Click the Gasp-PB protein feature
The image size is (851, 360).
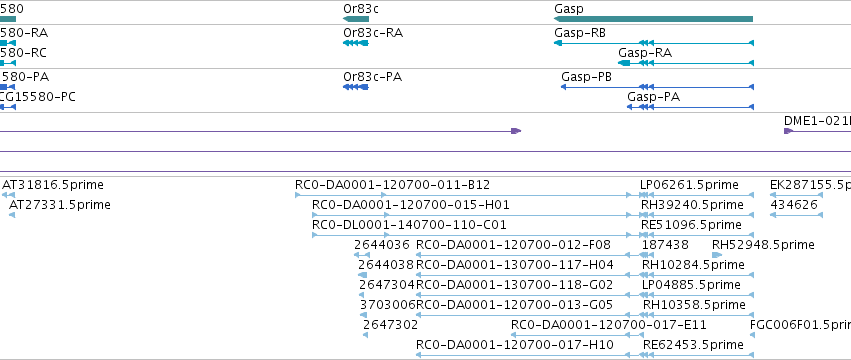[657, 87]
